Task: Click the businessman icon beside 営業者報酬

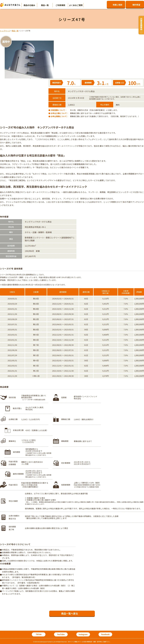Action: click(56, 485)
